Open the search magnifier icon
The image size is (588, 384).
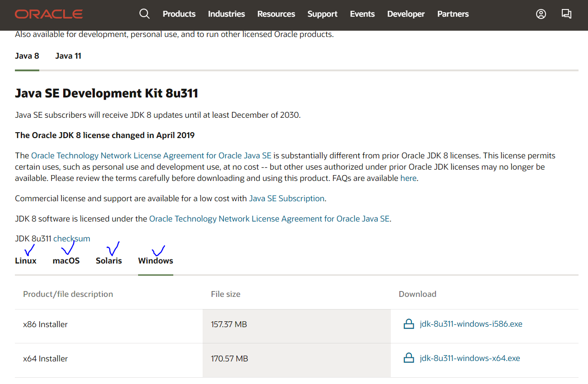(x=144, y=14)
